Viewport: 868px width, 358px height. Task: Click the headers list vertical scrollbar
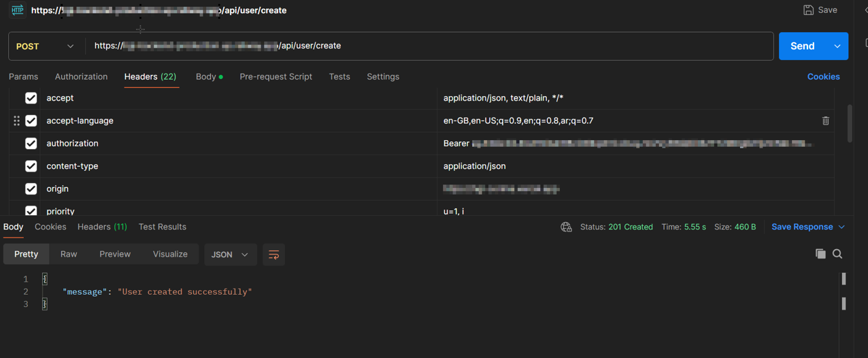850,124
